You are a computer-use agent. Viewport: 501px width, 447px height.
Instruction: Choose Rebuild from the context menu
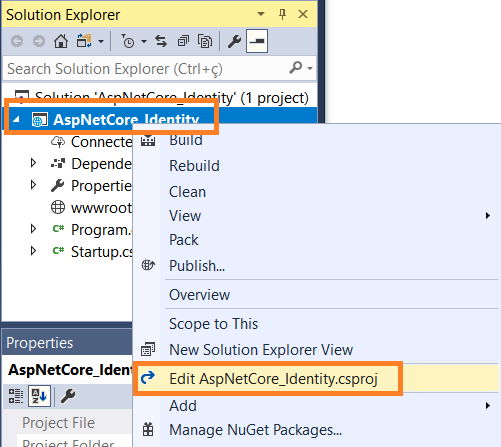[x=194, y=166]
